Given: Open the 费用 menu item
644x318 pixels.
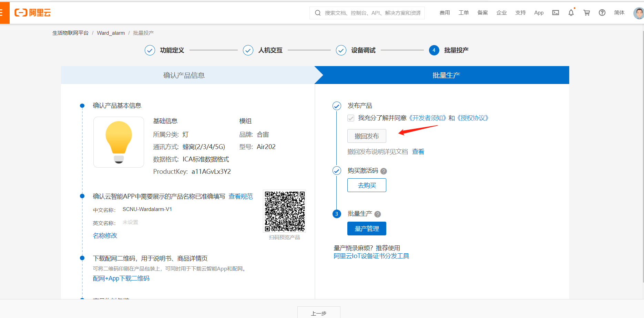Looking at the screenshot, I should coord(444,13).
